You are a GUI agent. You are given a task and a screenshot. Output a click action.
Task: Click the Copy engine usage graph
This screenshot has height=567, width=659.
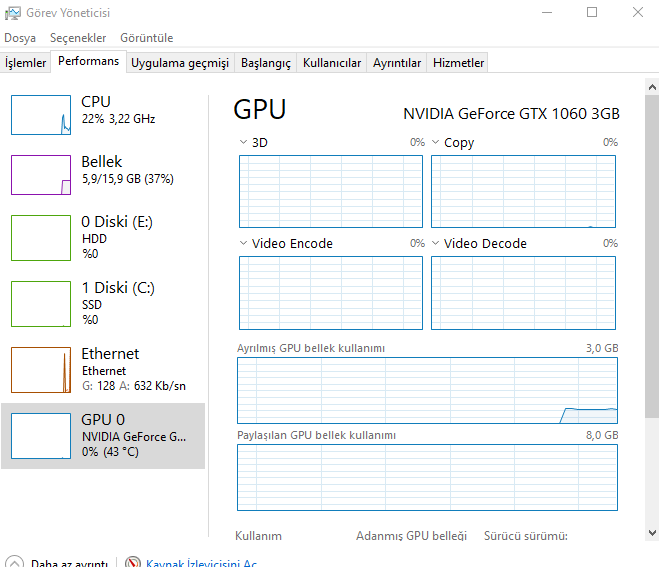coord(523,191)
